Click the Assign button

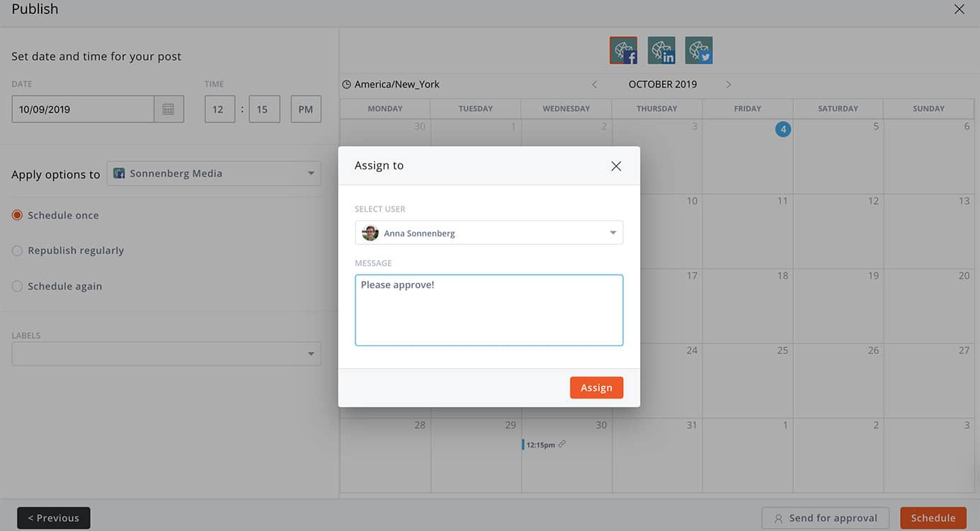(596, 388)
